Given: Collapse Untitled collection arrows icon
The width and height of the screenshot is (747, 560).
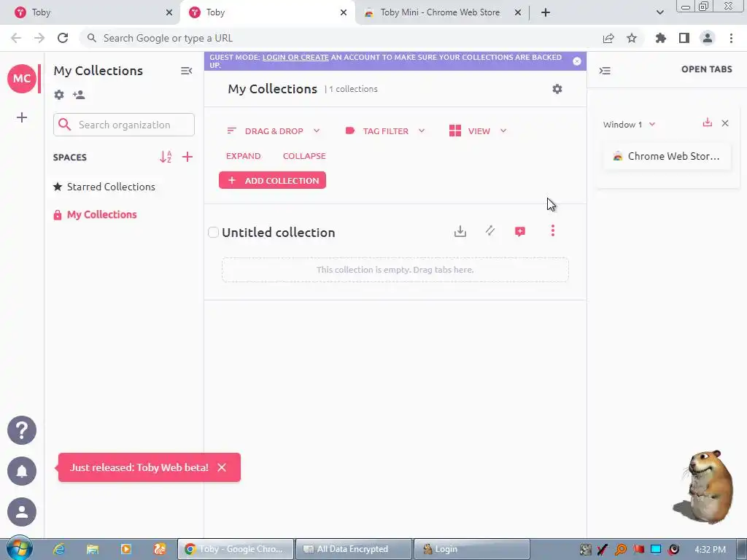Looking at the screenshot, I should click(x=489, y=231).
